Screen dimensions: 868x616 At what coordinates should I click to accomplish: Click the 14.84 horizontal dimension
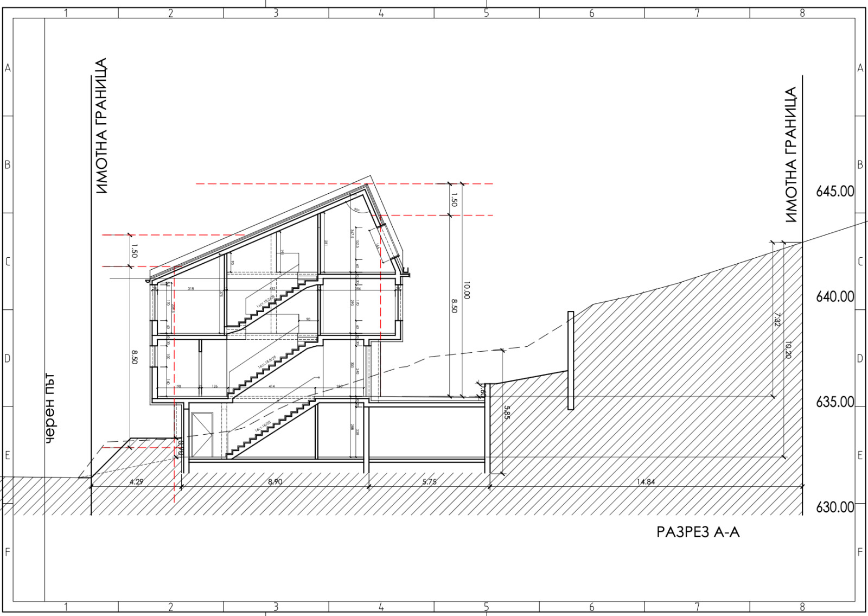click(x=646, y=481)
